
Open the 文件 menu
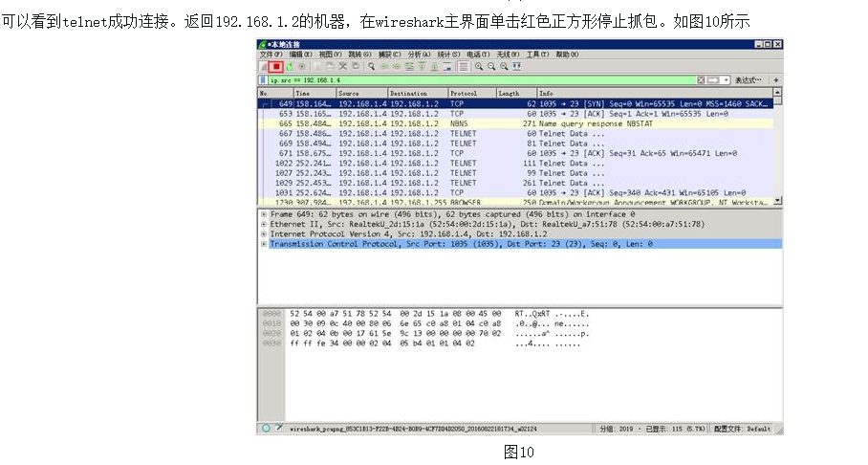click(271, 55)
